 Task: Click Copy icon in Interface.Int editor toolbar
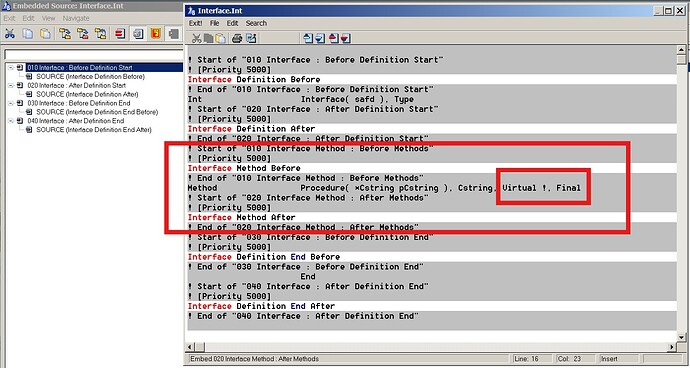pyautogui.click(x=209, y=39)
